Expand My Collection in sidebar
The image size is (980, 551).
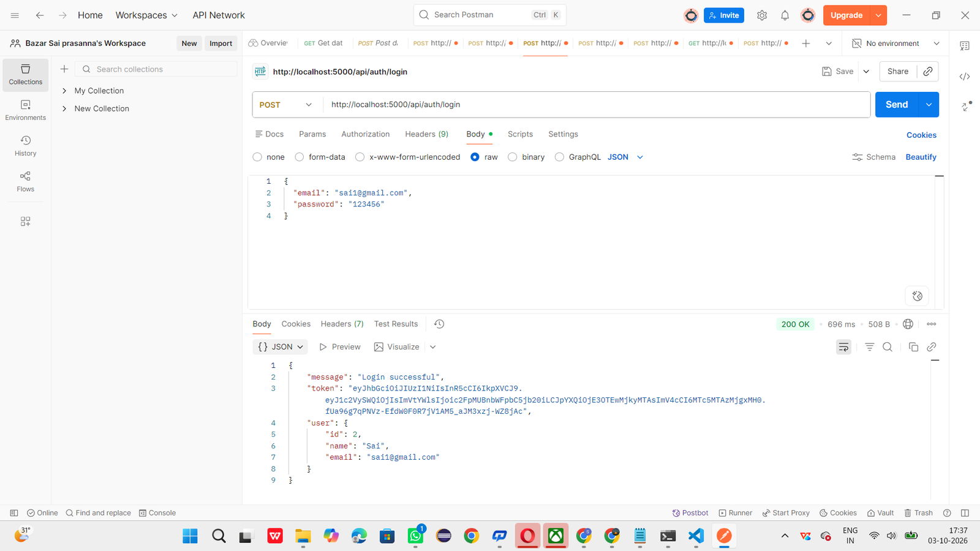[x=64, y=91]
